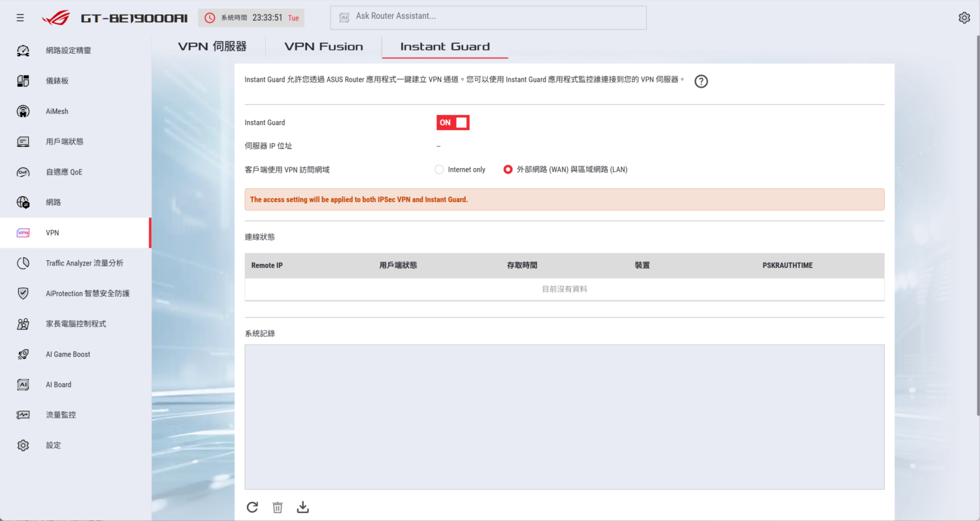
Task: Click the help question mark icon
Action: click(x=701, y=81)
